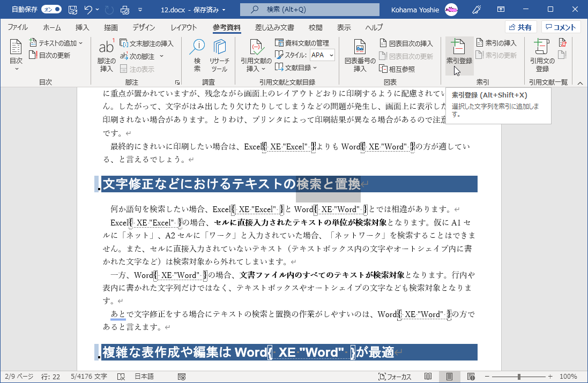Switch to Web Layout view icon
588x383 pixels.
coord(471,376)
